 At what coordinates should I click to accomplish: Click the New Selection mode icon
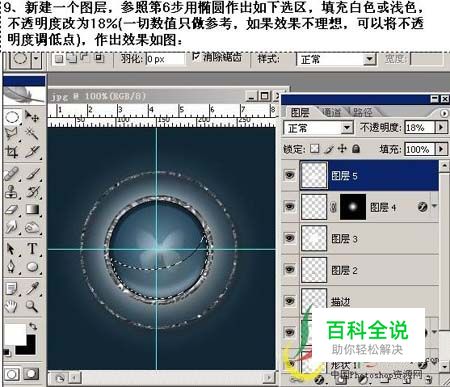59,59
